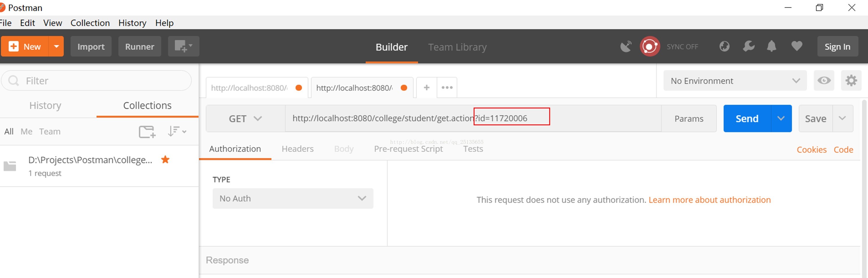Open the Save dropdown arrow

coord(842,118)
